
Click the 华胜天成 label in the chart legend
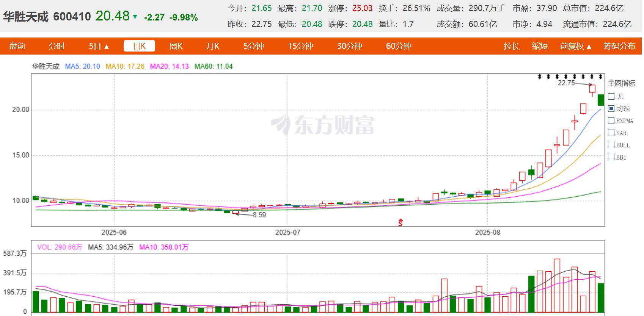point(46,66)
